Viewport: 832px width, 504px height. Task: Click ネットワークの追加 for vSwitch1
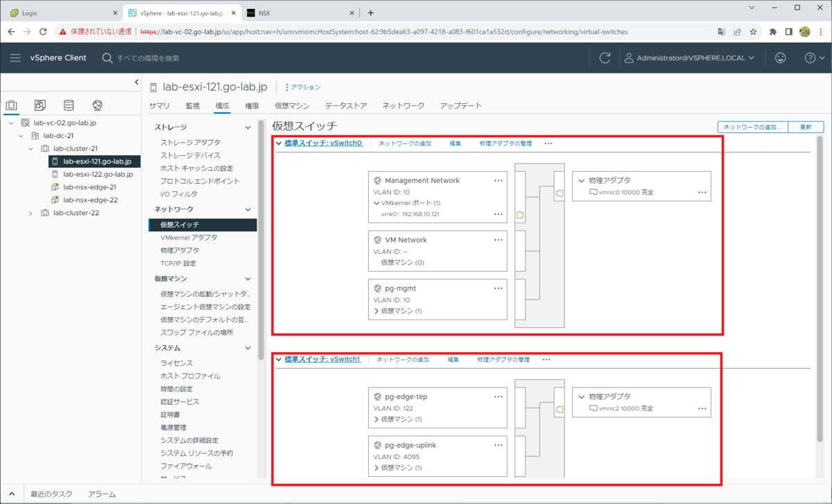403,360
